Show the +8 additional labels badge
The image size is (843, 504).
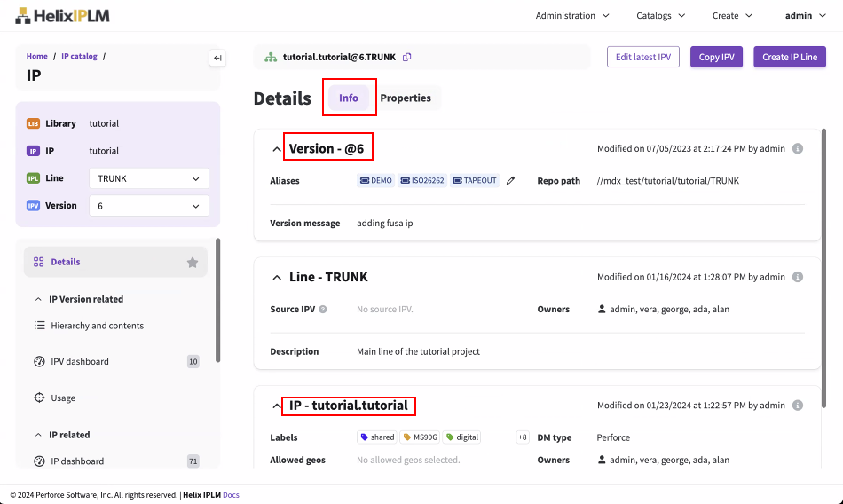(523, 437)
